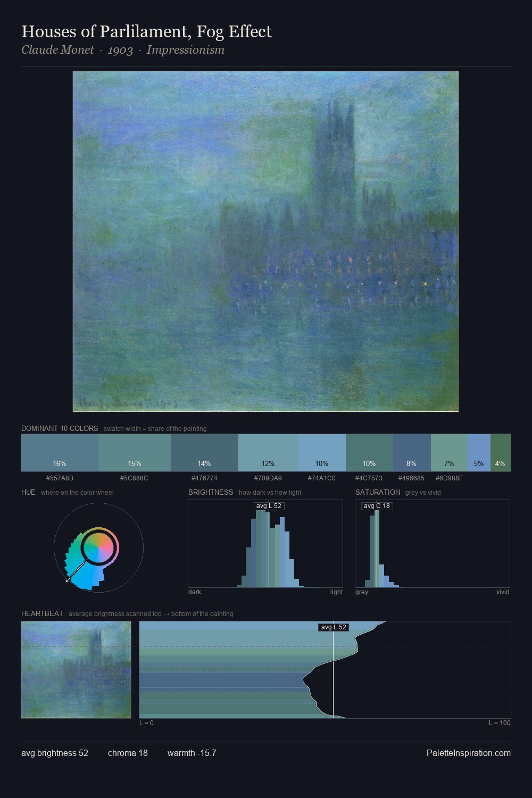Click the small painting thumbnail in Heartbeat
The height and width of the screenshot is (798, 532).
(x=76, y=670)
